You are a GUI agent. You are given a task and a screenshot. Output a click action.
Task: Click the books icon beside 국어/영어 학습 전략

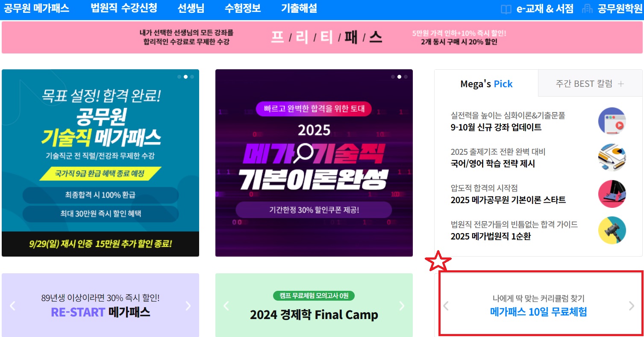click(612, 157)
